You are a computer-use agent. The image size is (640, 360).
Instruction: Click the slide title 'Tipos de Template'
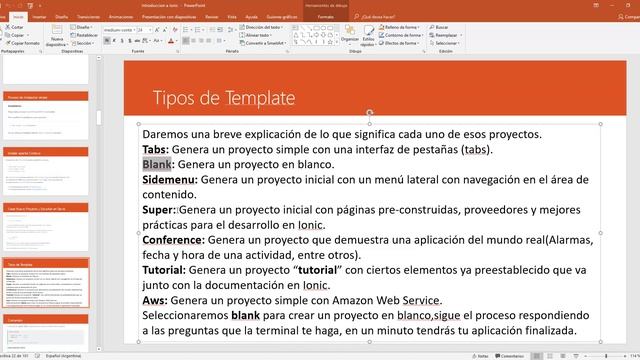224,98
